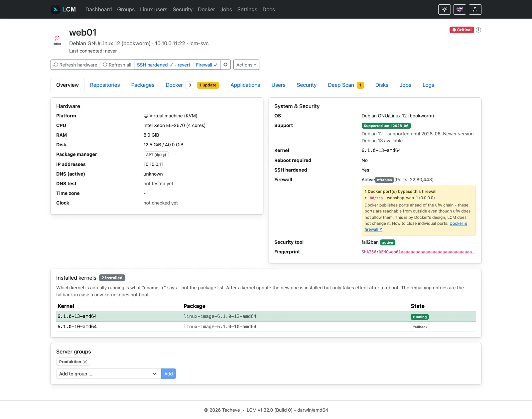Screen dimensions: 532x419
Task: Click the Debian distribution logo
Action: [57, 40]
